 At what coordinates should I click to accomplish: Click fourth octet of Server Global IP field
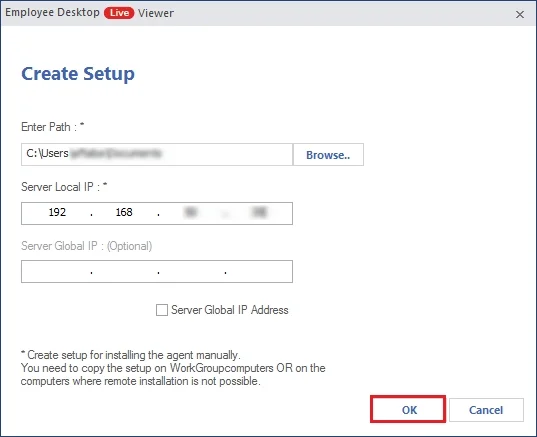(259, 272)
